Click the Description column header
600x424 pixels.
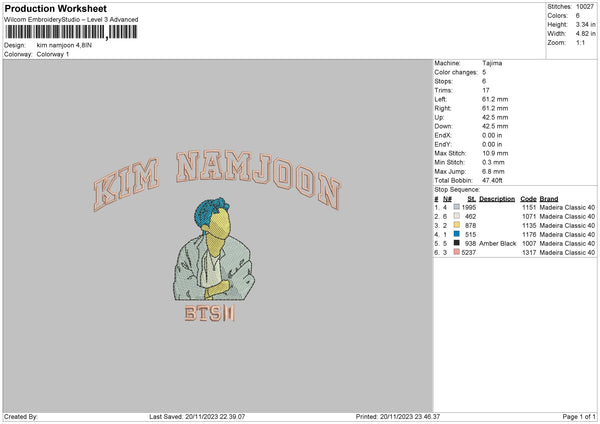(497, 199)
